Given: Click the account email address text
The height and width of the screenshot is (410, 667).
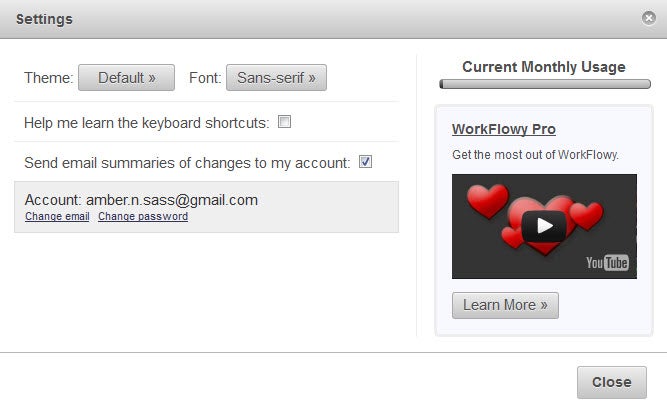Looking at the screenshot, I should [171, 199].
